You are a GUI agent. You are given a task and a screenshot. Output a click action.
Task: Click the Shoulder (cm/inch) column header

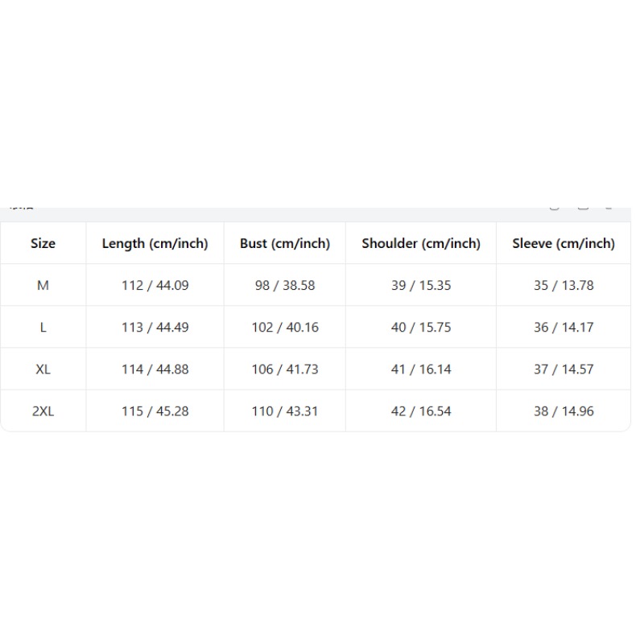[x=421, y=243]
